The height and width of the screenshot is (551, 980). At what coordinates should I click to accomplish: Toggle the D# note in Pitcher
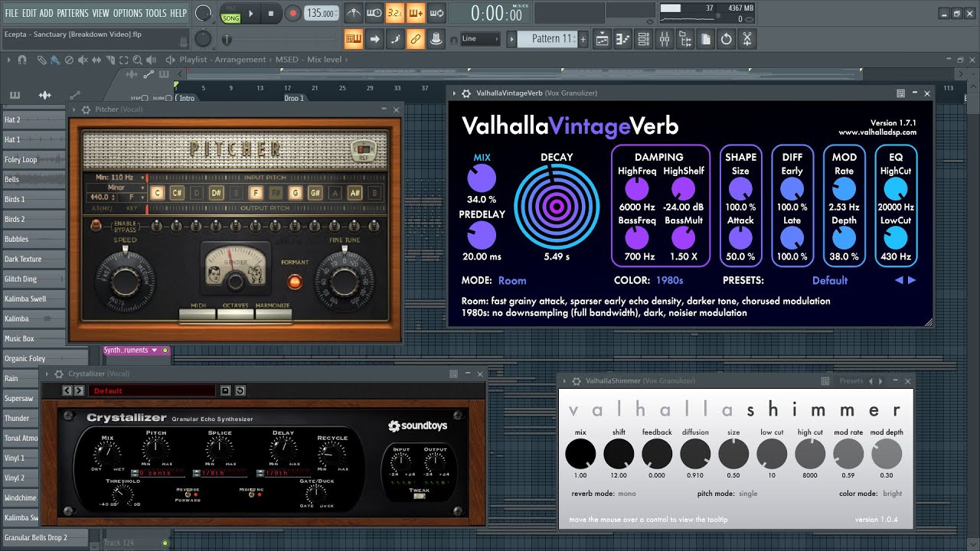click(x=217, y=193)
